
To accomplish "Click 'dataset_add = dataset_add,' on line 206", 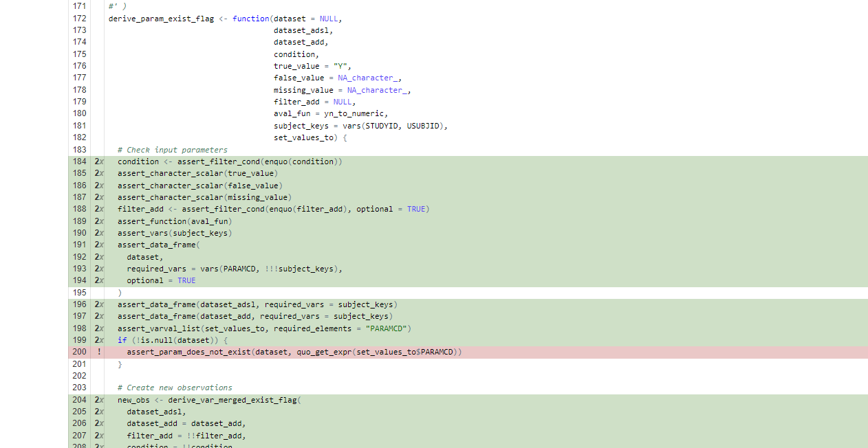I will click(x=186, y=424).
